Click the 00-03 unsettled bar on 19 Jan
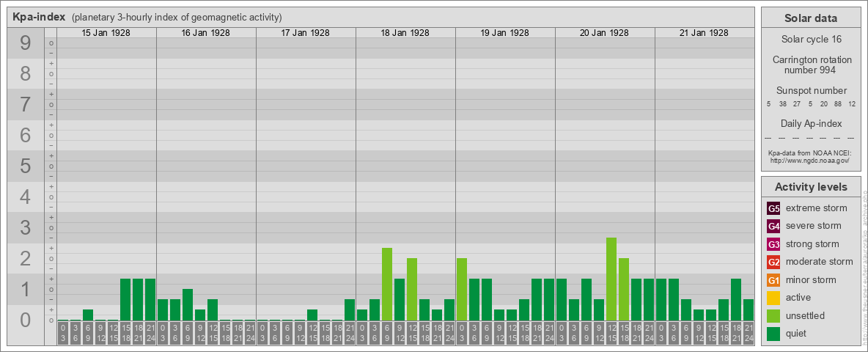Screen dimensions: 868x352 [x=462, y=290]
